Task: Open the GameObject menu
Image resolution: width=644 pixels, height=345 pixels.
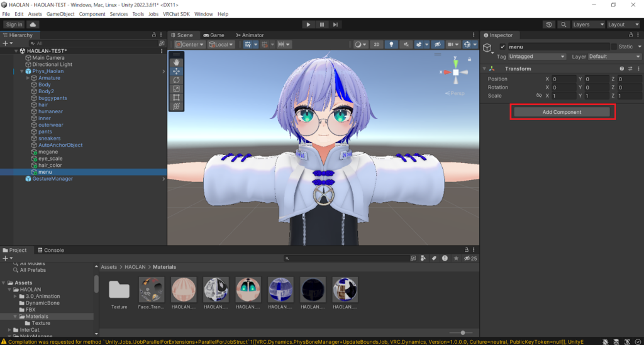Action: (x=60, y=14)
